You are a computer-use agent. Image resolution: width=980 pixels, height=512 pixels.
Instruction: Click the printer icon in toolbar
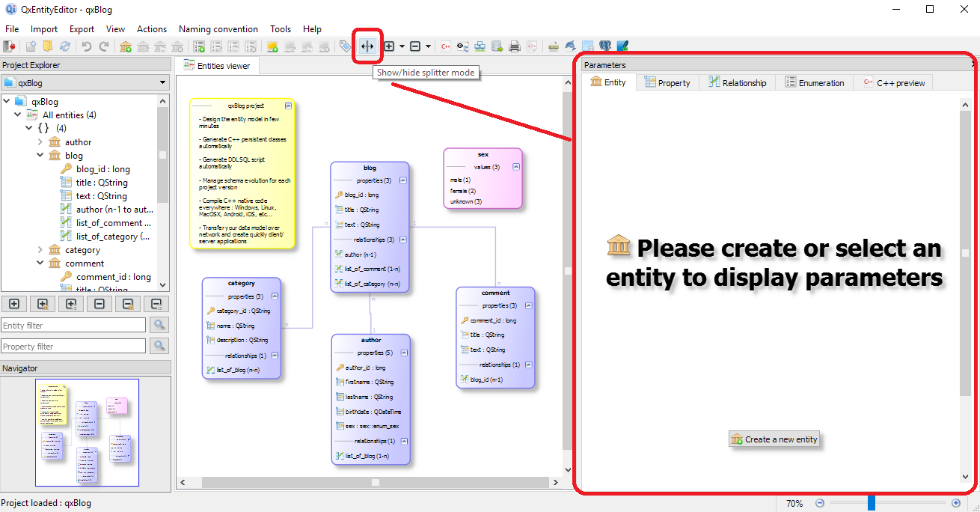click(515, 46)
